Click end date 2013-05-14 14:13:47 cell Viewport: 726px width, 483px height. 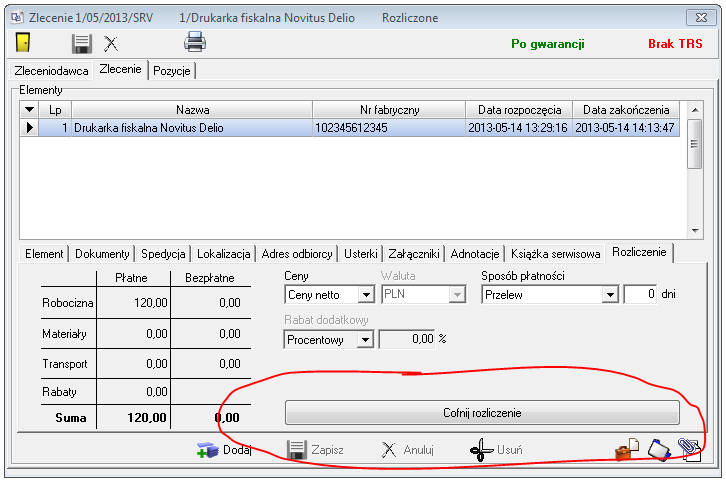point(626,128)
